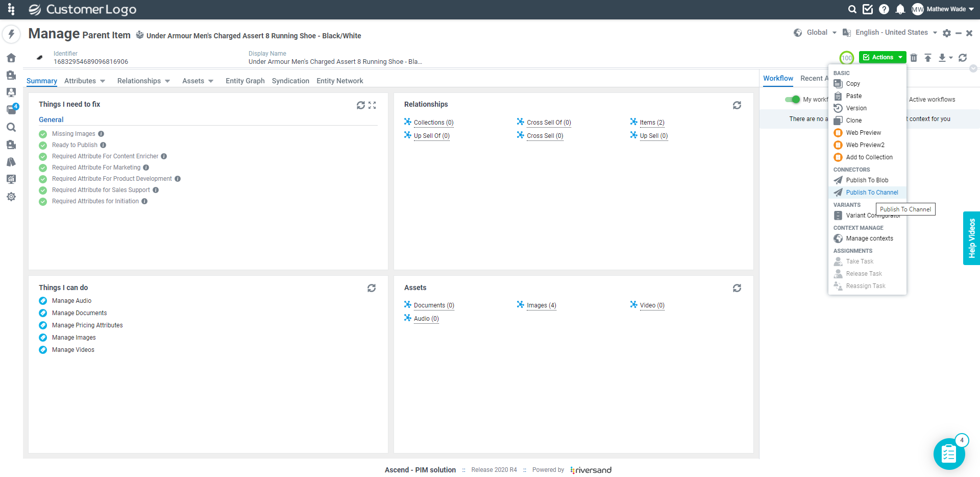Open the Audio (0) assets link
Viewport: 980px width, 477px height.
point(426,319)
